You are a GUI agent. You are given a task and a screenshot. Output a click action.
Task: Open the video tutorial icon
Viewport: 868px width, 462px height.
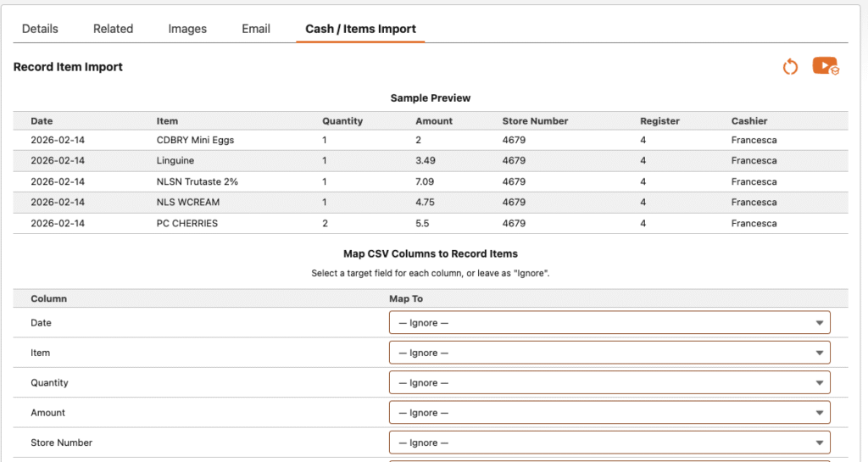point(825,66)
